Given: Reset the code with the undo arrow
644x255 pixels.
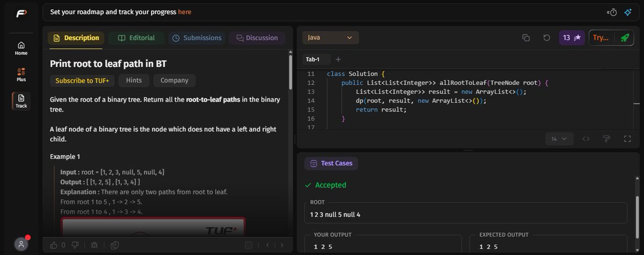Looking at the screenshot, I should click(x=546, y=37).
